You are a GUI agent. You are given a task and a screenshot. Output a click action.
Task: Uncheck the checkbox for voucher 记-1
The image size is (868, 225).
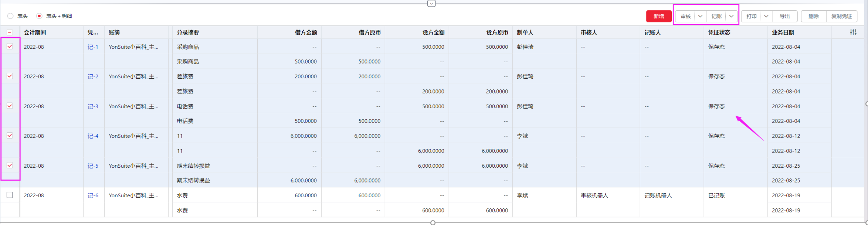tap(10, 47)
